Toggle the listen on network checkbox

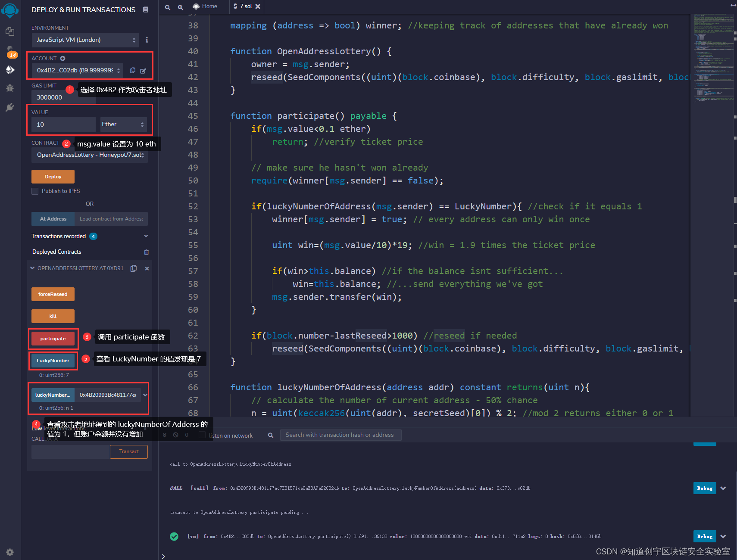tap(202, 435)
